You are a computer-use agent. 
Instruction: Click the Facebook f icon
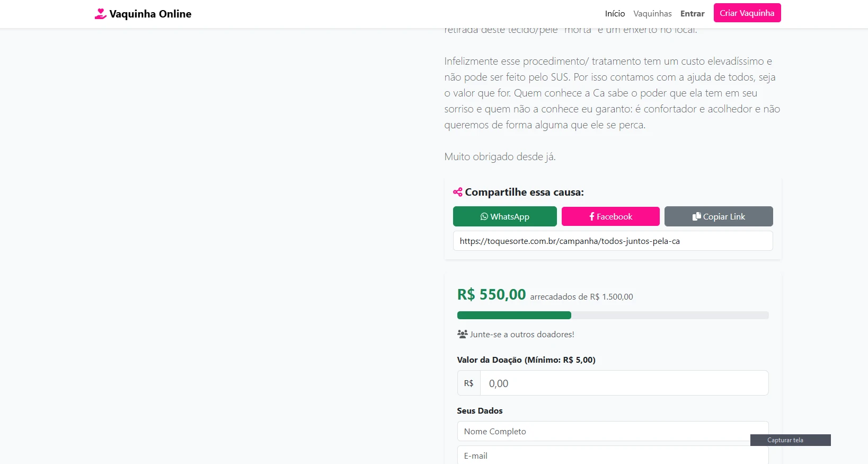592,216
